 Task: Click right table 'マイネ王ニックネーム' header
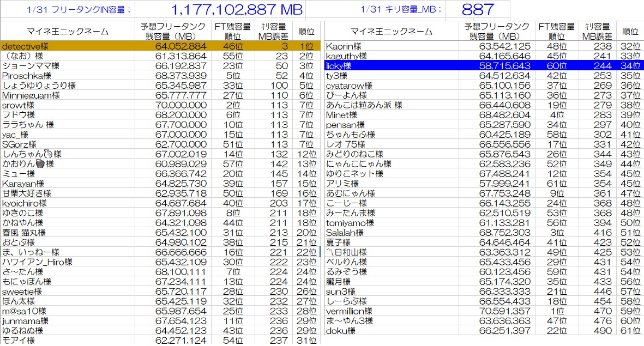pos(392,31)
